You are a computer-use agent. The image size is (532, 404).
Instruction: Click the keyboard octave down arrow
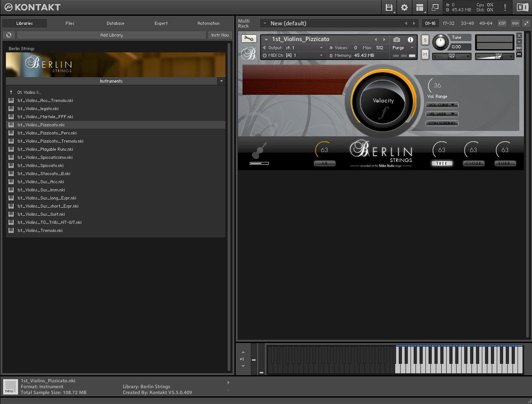click(x=243, y=366)
